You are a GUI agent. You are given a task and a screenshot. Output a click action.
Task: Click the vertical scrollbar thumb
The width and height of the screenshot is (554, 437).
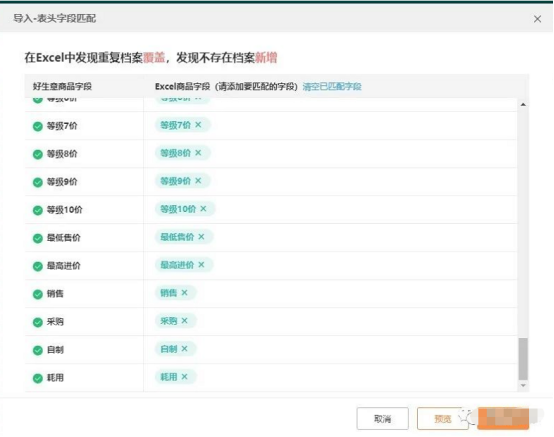click(x=523, y=359)
